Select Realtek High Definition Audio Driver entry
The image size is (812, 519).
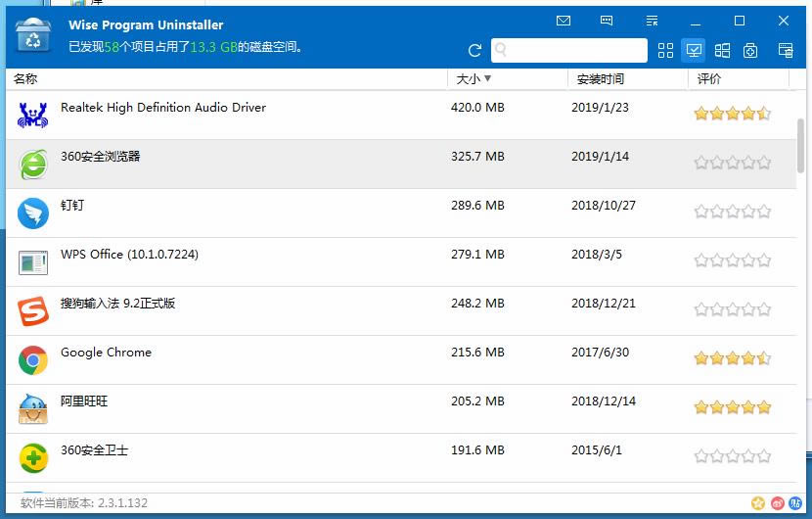pos(163,108)
